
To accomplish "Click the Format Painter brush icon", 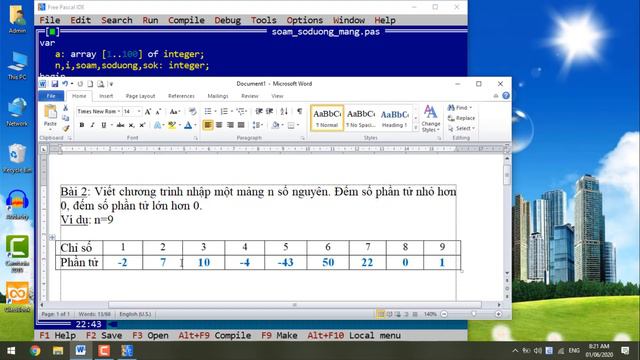I will point(65,128).
